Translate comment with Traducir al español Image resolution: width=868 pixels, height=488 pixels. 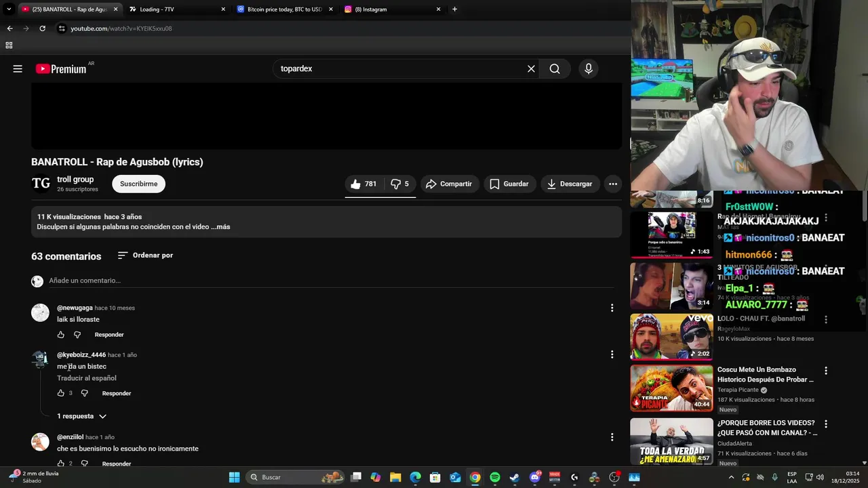87,378
